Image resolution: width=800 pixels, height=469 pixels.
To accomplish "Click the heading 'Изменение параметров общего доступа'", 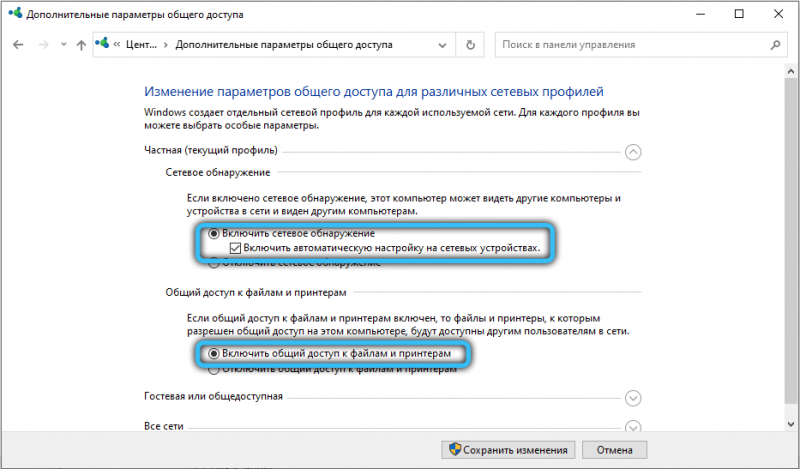I will [373, 92].
